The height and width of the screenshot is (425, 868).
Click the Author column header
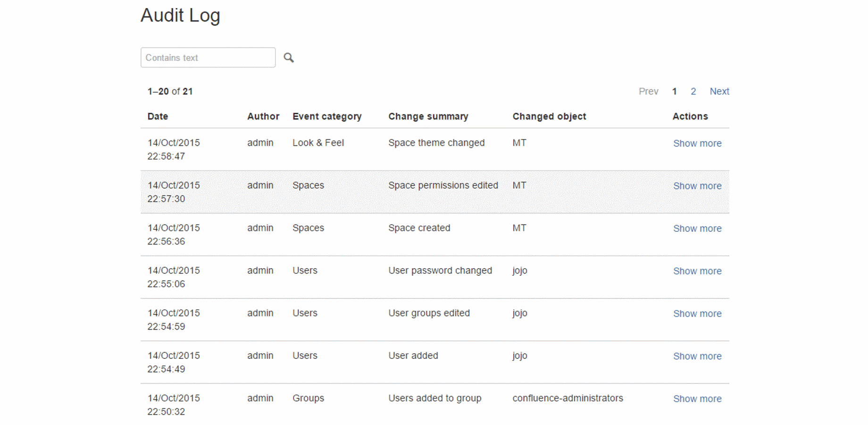263,117
